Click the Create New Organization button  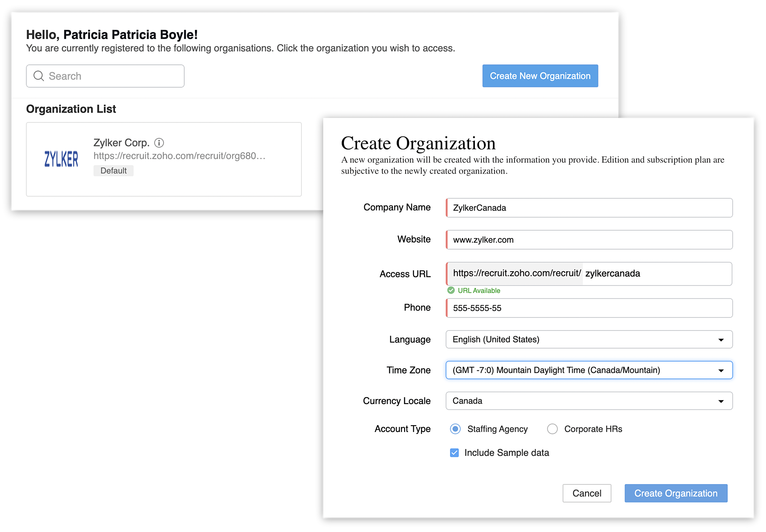[540, 76]
